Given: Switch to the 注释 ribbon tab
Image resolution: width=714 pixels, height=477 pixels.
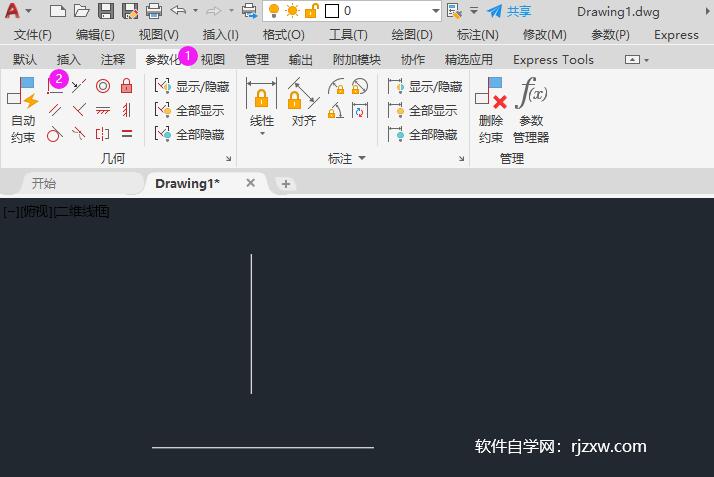Looking at the screenshot, I should (x=112, y=60).
